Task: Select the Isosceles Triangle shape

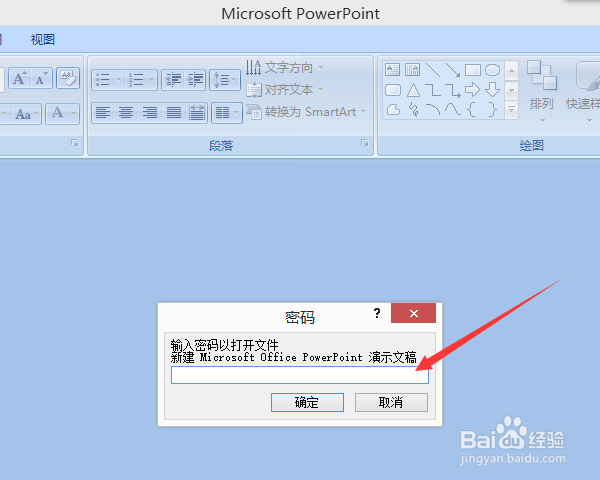Action: coord(413,90)
